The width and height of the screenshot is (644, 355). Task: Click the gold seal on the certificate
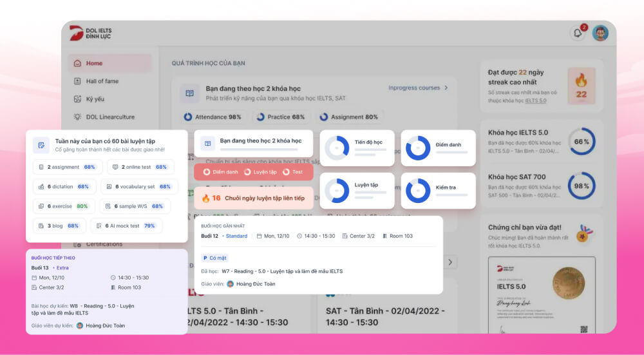(568, 283)
